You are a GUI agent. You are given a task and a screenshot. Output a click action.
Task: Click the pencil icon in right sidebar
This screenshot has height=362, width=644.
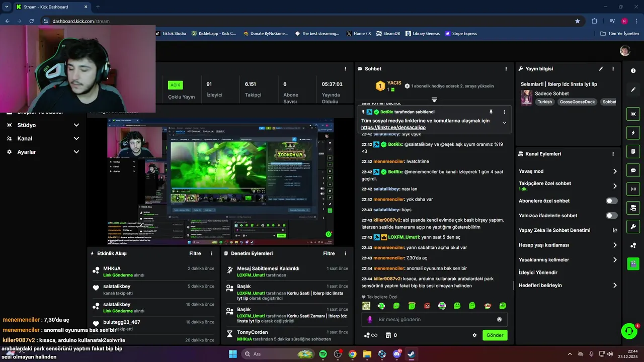[633, 89]
